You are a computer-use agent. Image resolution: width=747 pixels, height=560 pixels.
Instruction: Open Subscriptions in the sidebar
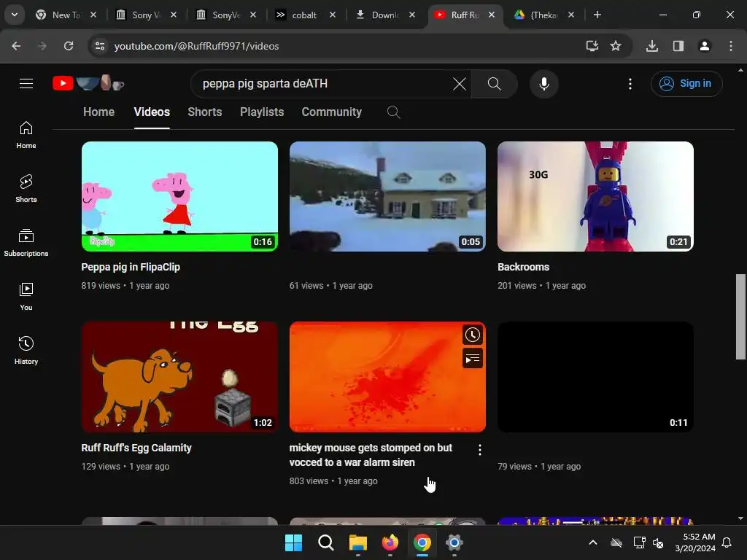coord(26,242)
